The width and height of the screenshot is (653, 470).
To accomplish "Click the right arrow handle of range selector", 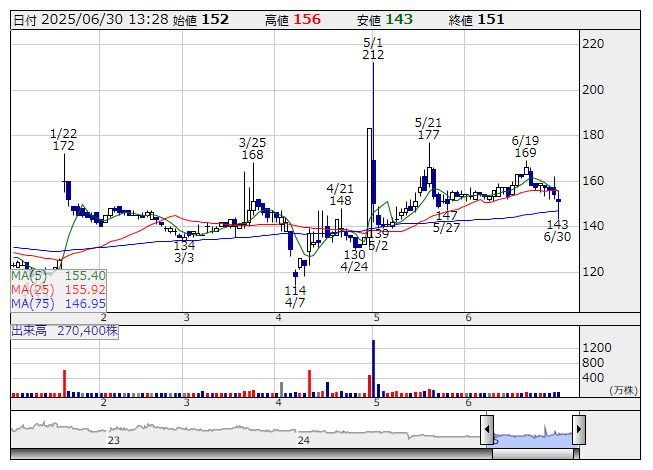I will [578, 428].
